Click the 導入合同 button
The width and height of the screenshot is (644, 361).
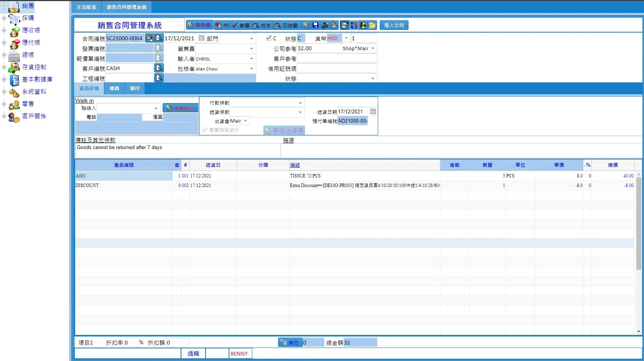pos(394,25)
